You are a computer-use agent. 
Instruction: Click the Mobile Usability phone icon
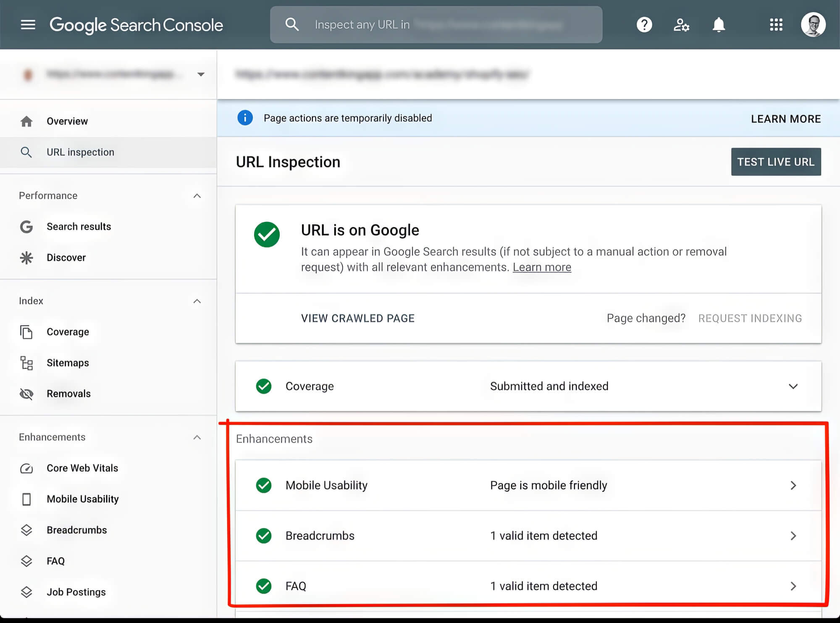pos(26,499)
